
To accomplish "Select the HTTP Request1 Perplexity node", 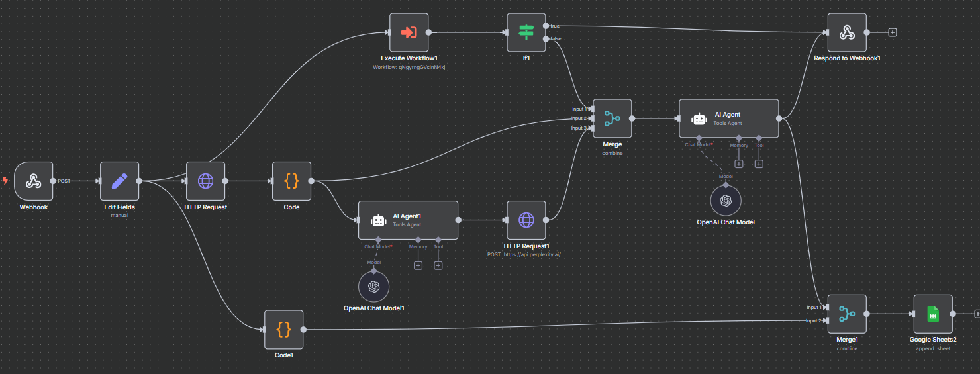I will 526,220.
